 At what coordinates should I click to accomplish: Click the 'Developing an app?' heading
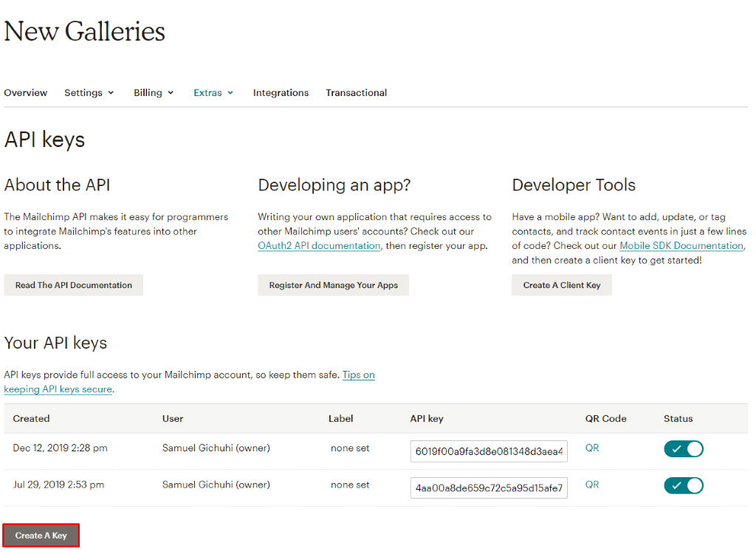[334, 185]
